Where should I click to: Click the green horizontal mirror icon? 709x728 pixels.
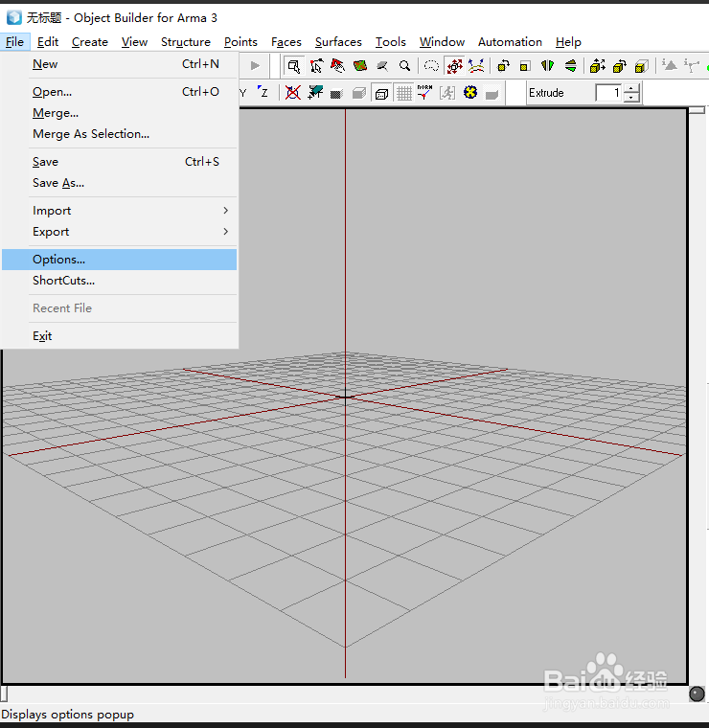tap(571, 66)
